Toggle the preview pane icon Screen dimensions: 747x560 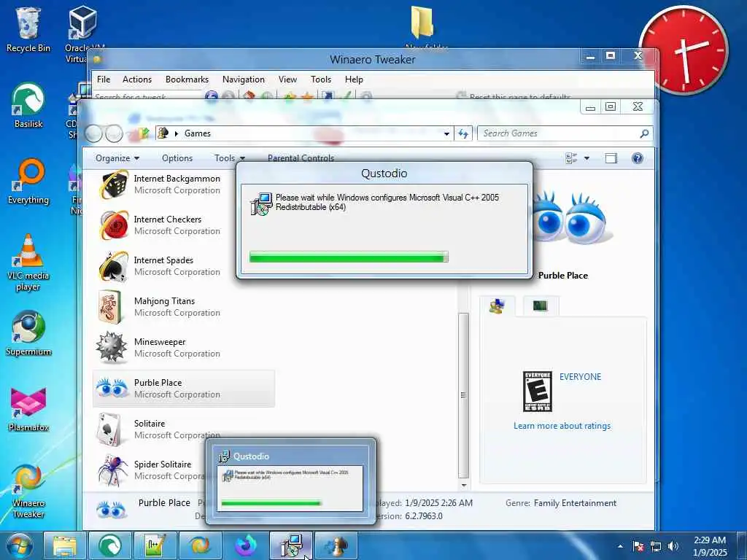tap(611, 158)
